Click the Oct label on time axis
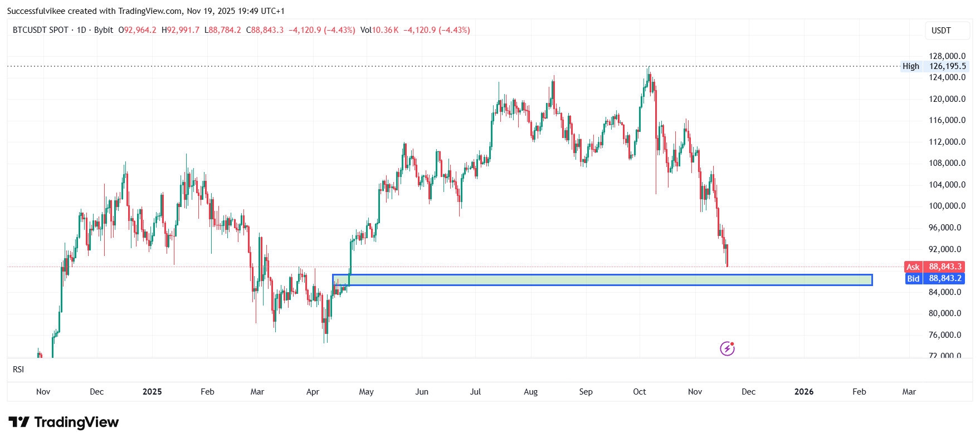The image size is (980, 443). (x=640, y=392)
